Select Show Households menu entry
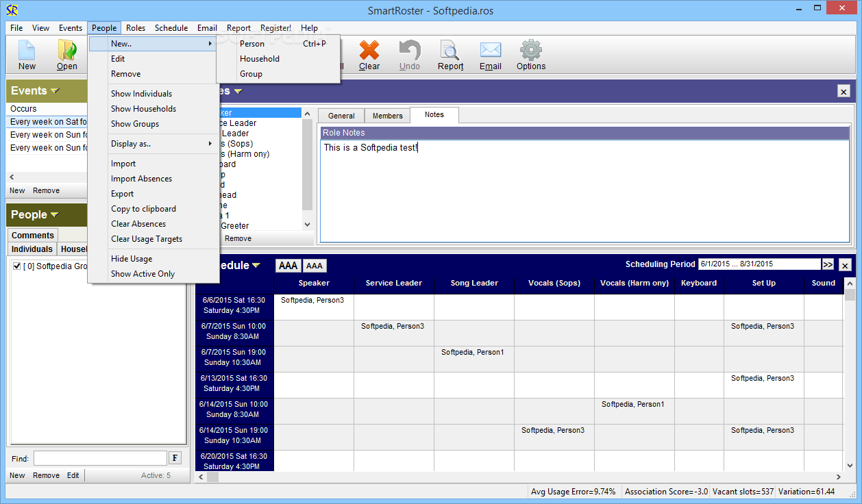 pyautogui.click(x=153, y=108)
